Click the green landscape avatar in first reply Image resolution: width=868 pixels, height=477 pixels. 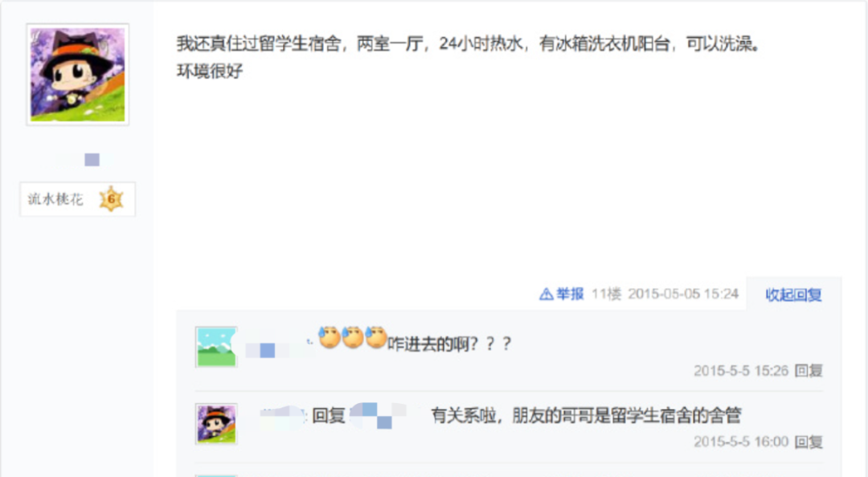click(216, 347)
